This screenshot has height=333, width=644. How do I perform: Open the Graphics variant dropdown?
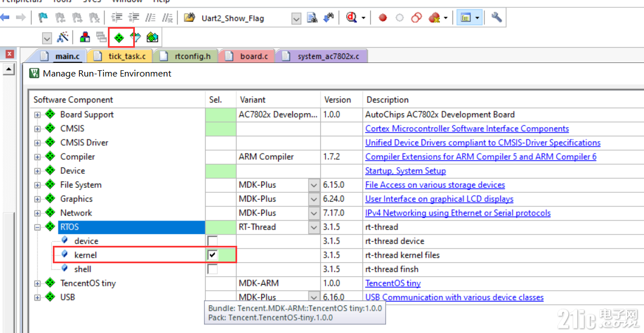pyautogui.click(x=314, y=199)
